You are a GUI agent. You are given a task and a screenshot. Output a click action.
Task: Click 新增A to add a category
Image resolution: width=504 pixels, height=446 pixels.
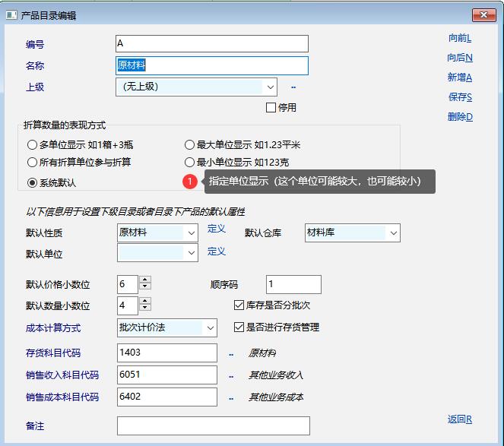(459, 77)
